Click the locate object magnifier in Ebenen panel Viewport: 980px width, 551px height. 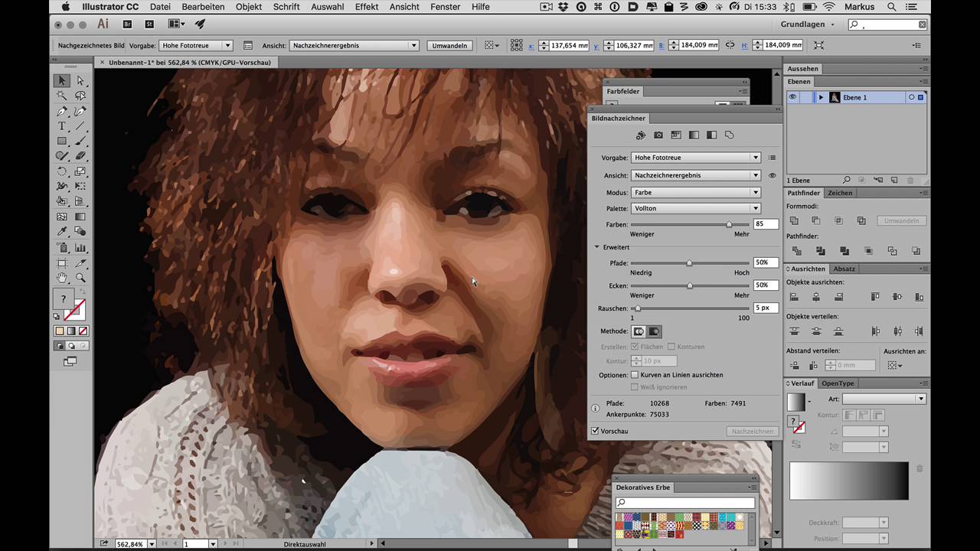847,181
